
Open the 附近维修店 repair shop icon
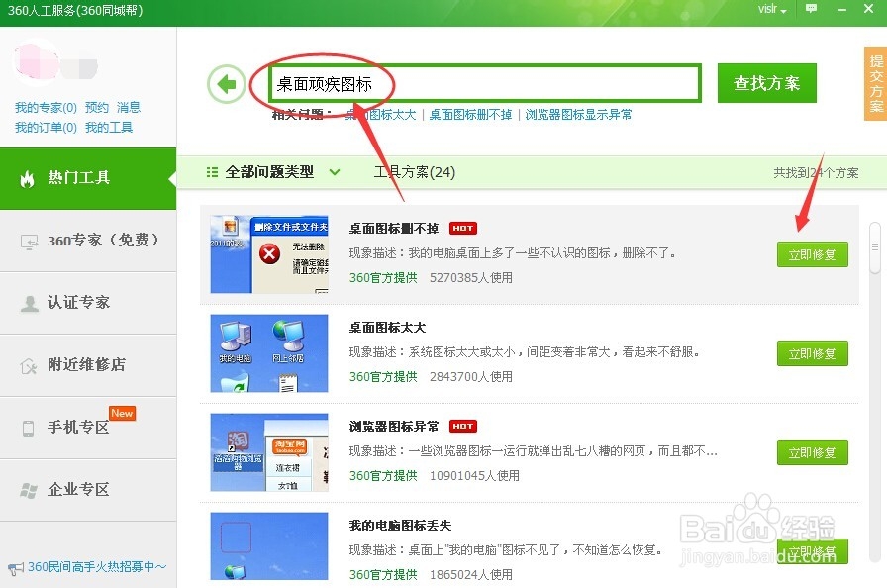[30, 364]
